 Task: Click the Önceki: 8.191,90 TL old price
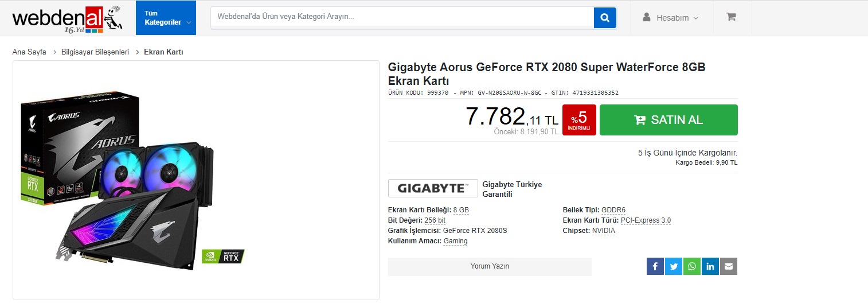526,131
